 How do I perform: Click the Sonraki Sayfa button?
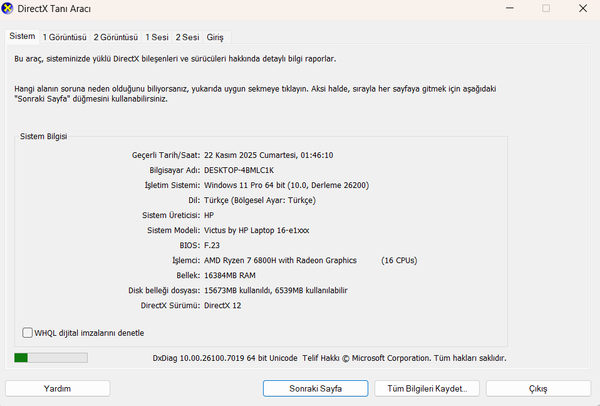(x=316, y=388)
